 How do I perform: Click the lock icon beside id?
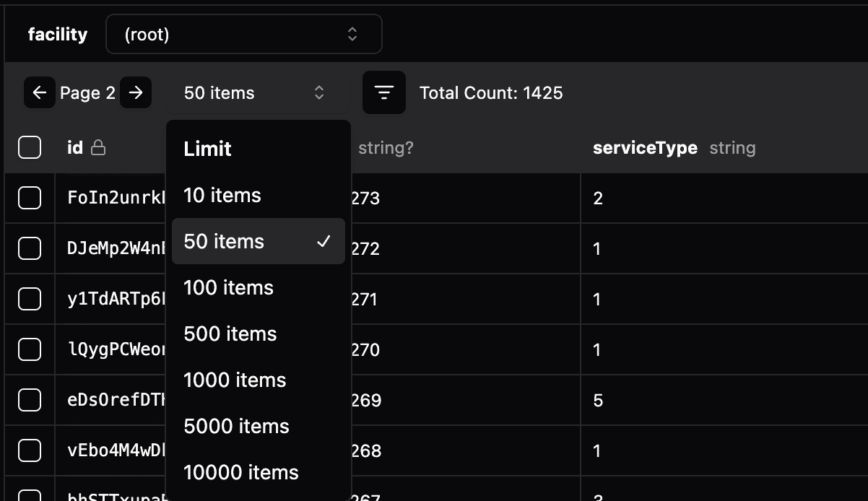coord(98,148)
